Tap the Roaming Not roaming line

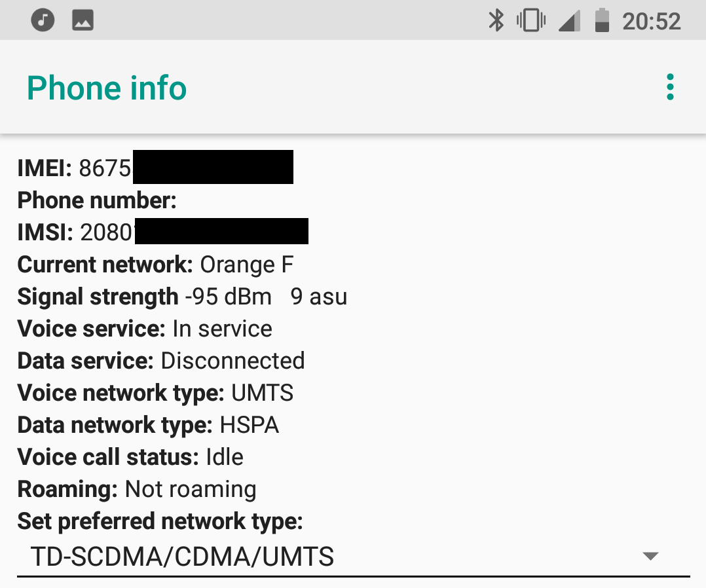tap(137, 489)
